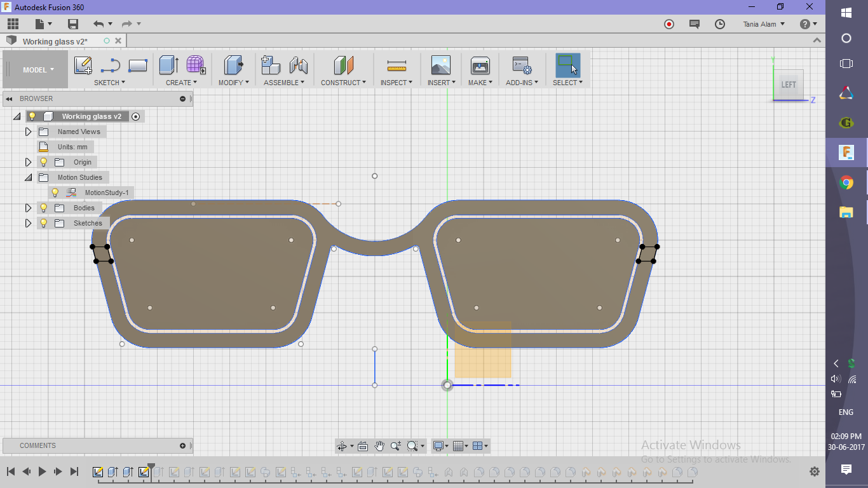Open Chrome from Windows taskbar
Screen dimensions: 868x488
pos(846,183)
